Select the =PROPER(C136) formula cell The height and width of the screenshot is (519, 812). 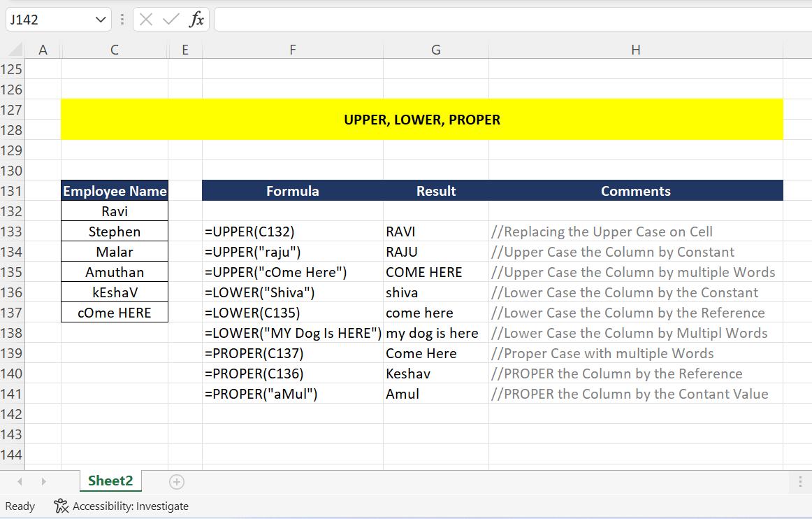coord(293,374)
